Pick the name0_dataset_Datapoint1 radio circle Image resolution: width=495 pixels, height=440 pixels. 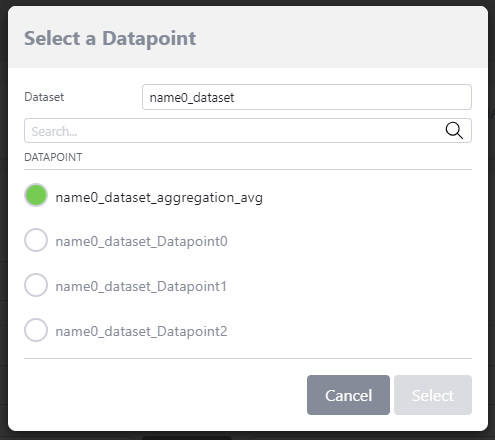pyautogui.click(x=36, y=285)
